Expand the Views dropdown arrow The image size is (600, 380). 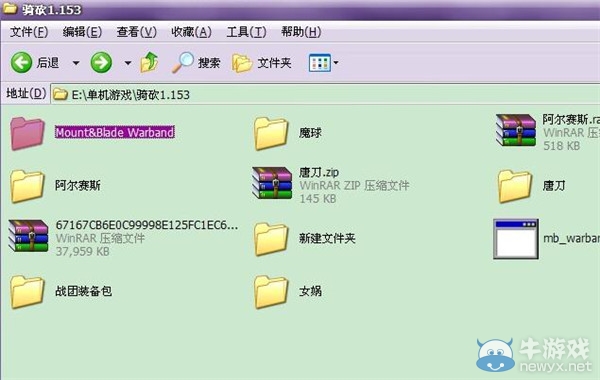pos(336,62)
